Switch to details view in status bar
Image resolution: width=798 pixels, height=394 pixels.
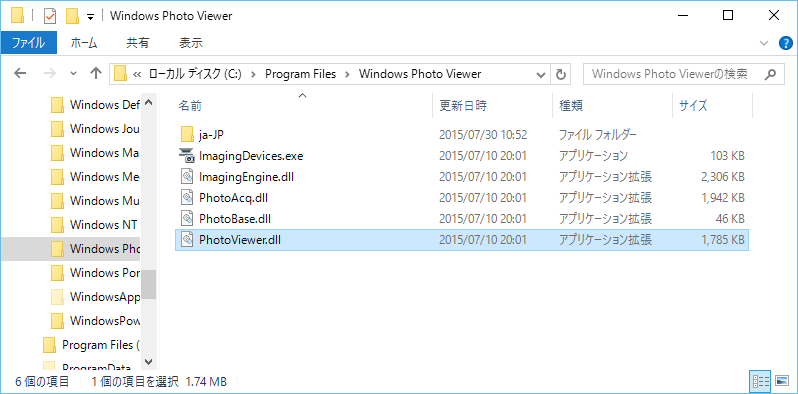click(x=760, y=381)
